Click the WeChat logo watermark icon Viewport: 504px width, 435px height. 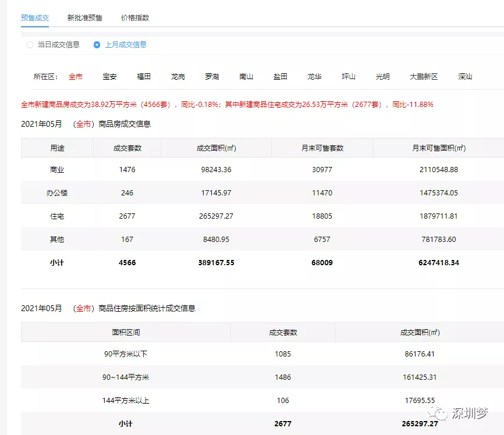(440, 412)
